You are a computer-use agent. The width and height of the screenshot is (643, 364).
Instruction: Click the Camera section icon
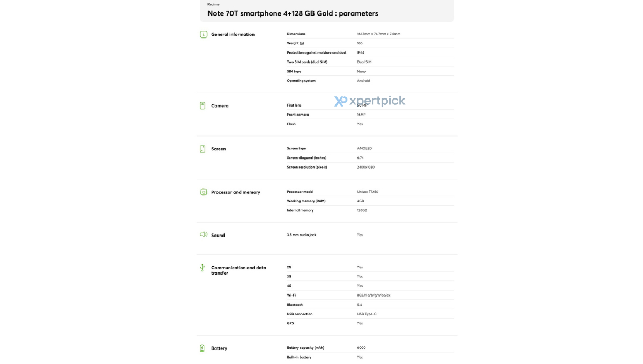203,105
